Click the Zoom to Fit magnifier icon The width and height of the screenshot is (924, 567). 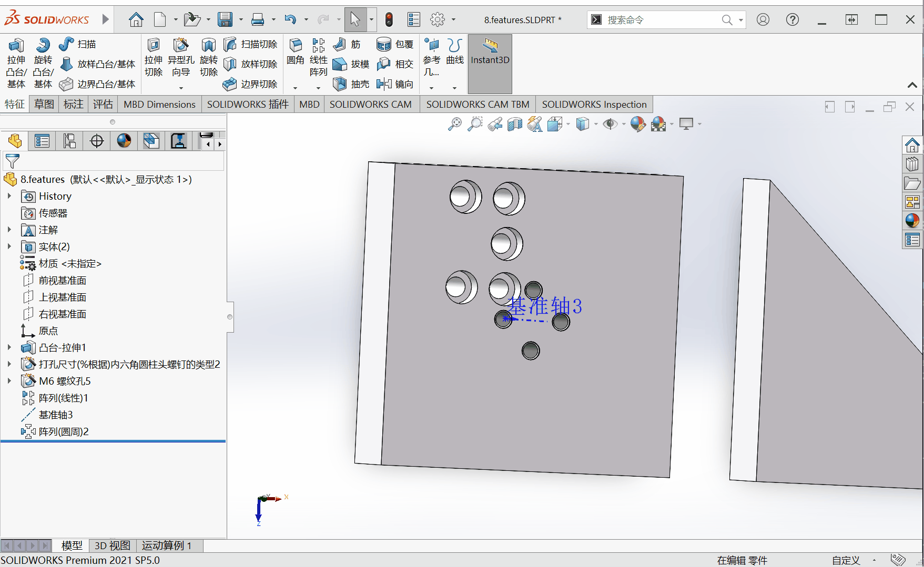click(x=454, y=124)
